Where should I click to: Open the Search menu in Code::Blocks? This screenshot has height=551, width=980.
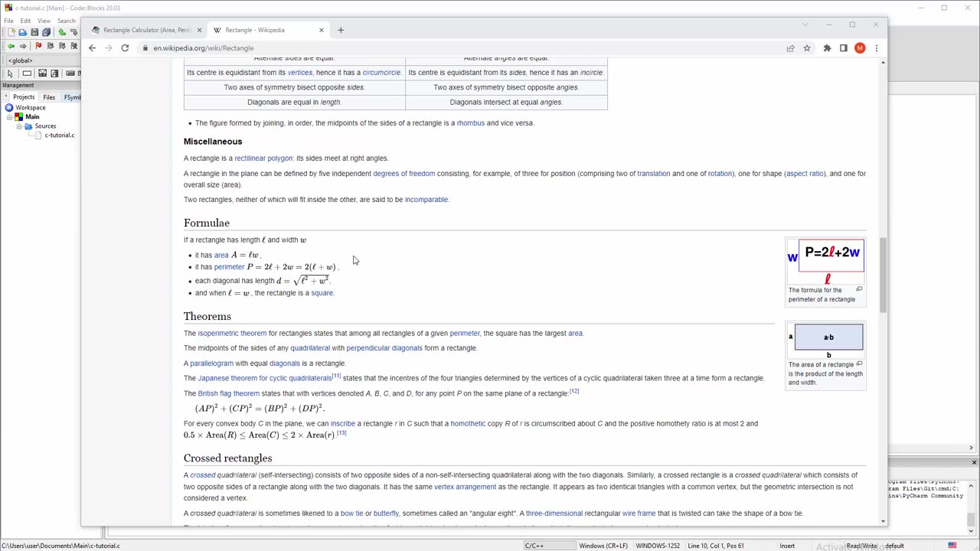tap(67, 21)
